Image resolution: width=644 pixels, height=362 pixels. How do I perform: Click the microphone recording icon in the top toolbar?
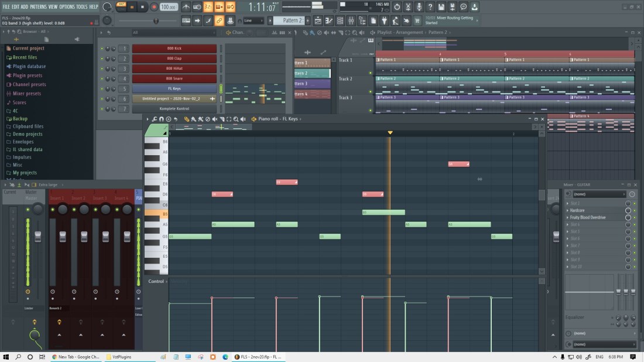419,7
